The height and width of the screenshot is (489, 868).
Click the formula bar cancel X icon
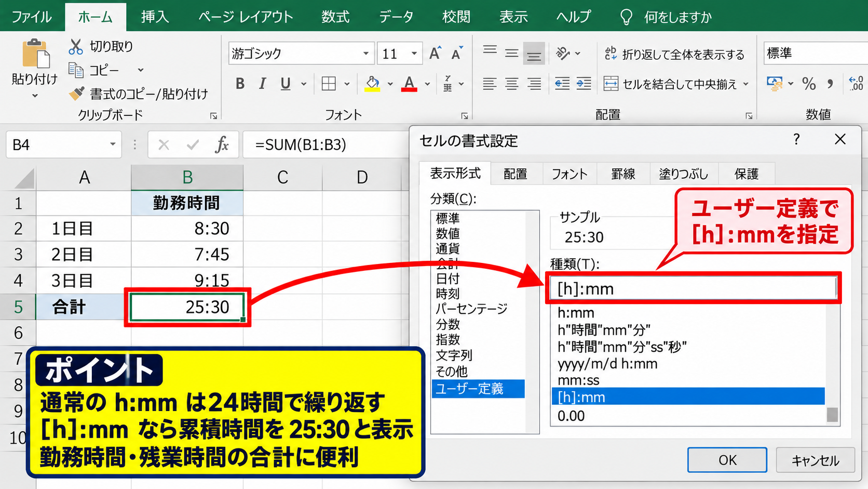pos(164,144)
